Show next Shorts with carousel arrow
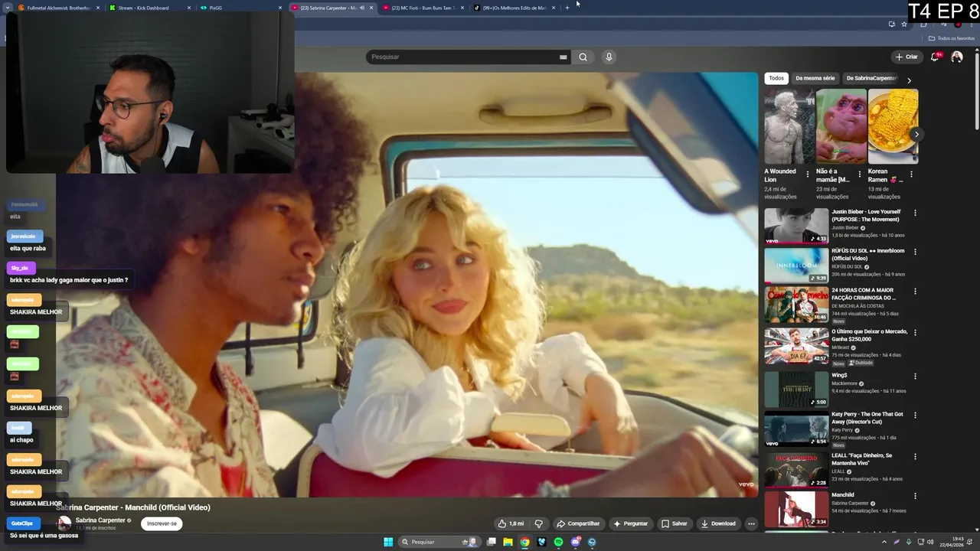 (916, 135)
